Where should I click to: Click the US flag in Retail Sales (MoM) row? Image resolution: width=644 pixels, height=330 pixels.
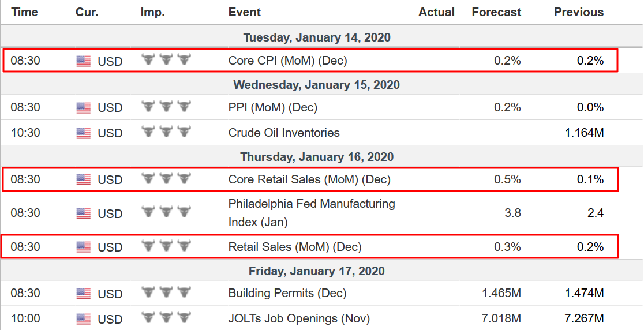tap(83, 247)
